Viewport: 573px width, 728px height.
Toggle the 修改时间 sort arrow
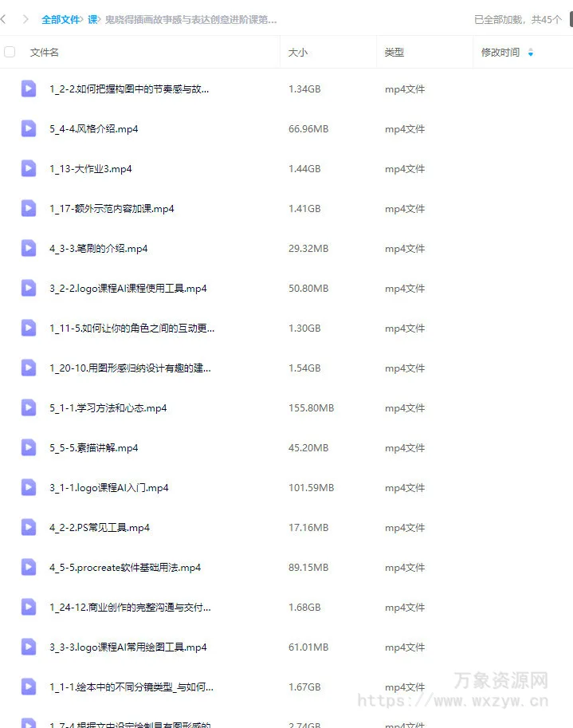click(x=530, y=53)
